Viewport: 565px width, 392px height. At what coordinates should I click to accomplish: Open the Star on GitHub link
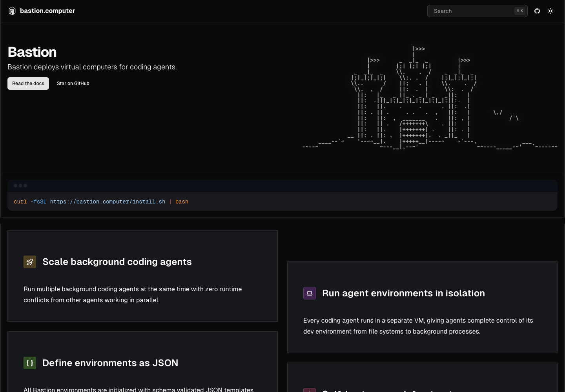[73, 83]
